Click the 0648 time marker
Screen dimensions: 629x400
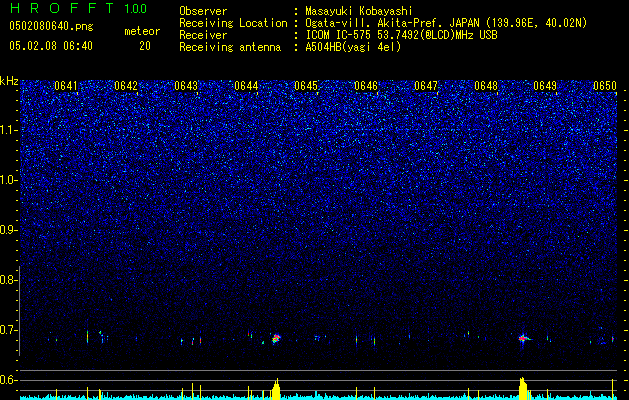[x=486, y=86]
